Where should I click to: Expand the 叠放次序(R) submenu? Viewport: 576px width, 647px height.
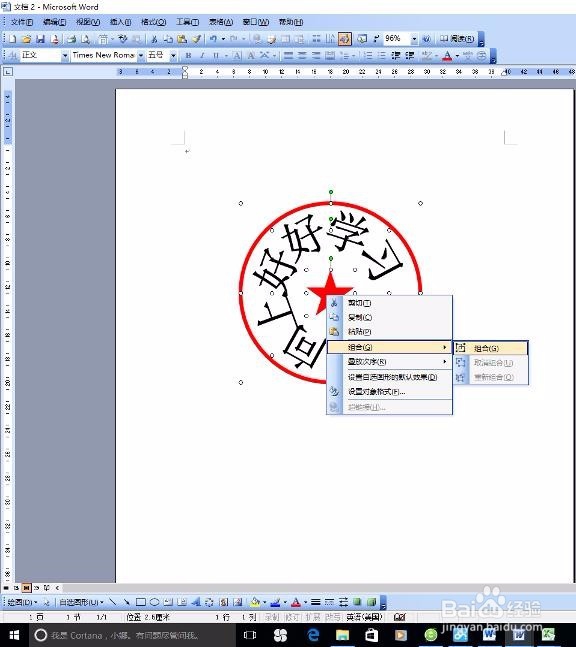pos(389,362)
